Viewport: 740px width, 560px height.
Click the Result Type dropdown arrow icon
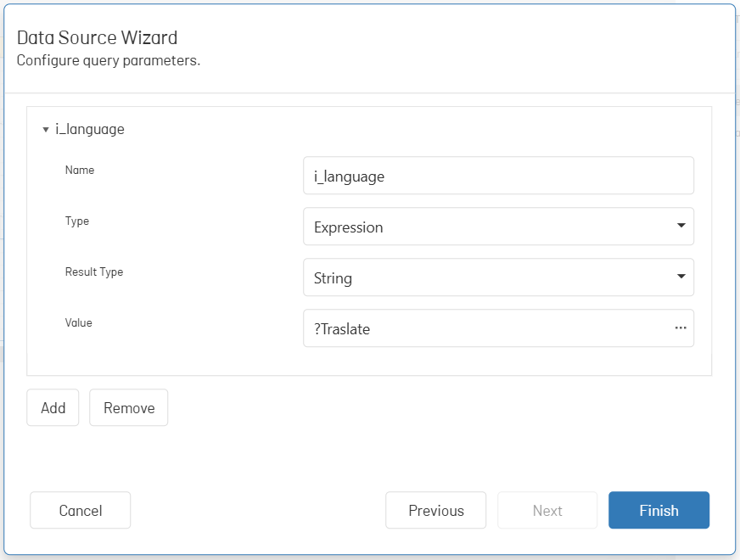[681, 277]
